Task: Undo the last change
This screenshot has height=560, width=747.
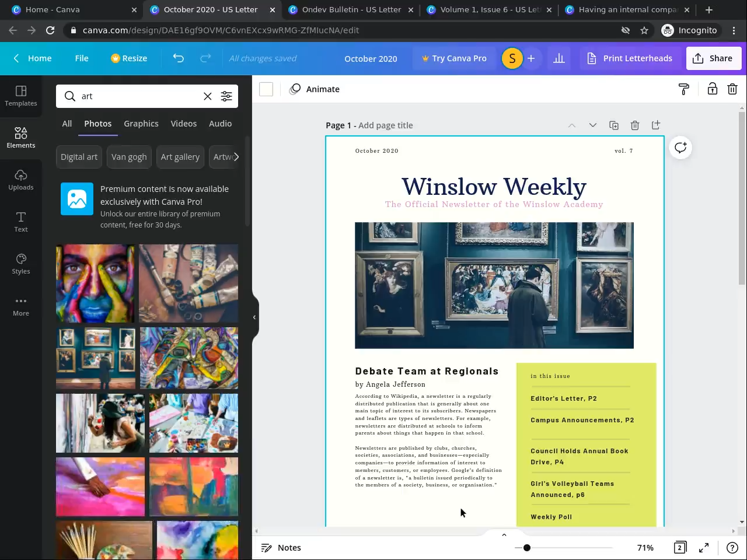Action: (179, 58)
